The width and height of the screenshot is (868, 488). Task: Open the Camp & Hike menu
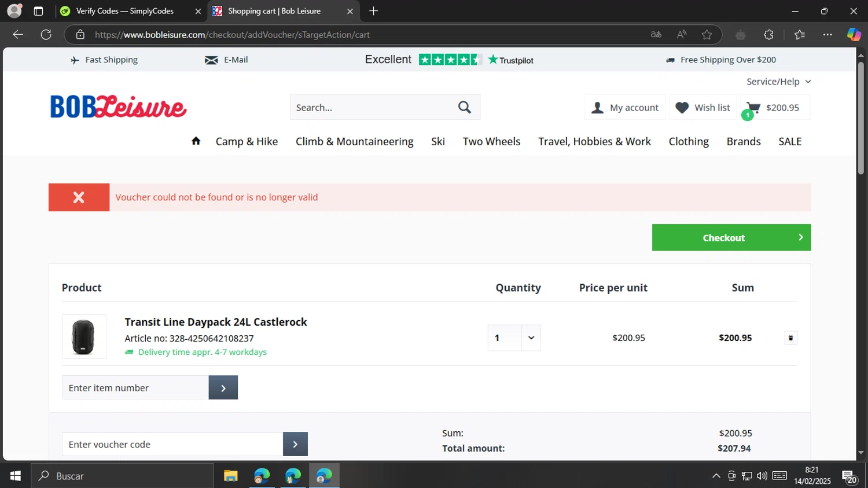pyautogui.click(x=247, y=142)
